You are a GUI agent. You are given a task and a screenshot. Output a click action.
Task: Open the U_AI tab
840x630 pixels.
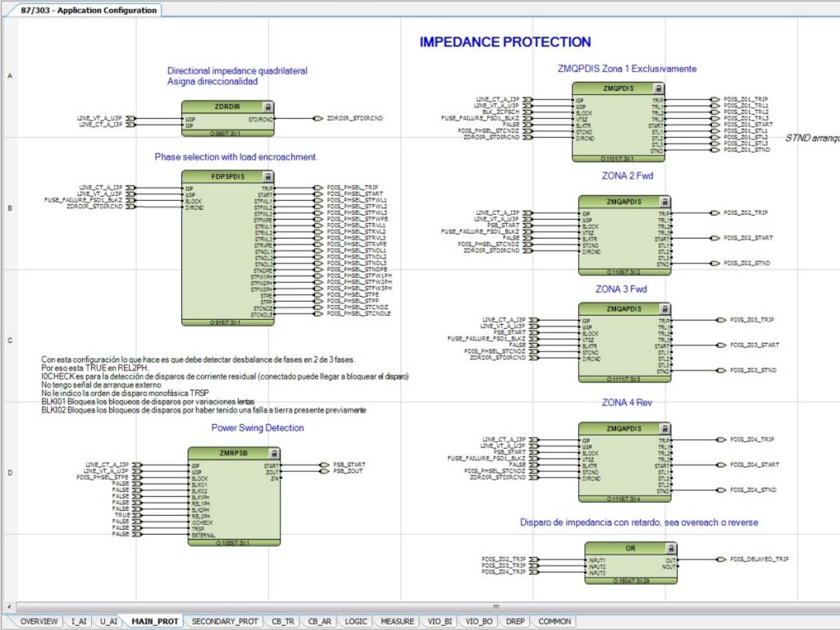[109, 622]
